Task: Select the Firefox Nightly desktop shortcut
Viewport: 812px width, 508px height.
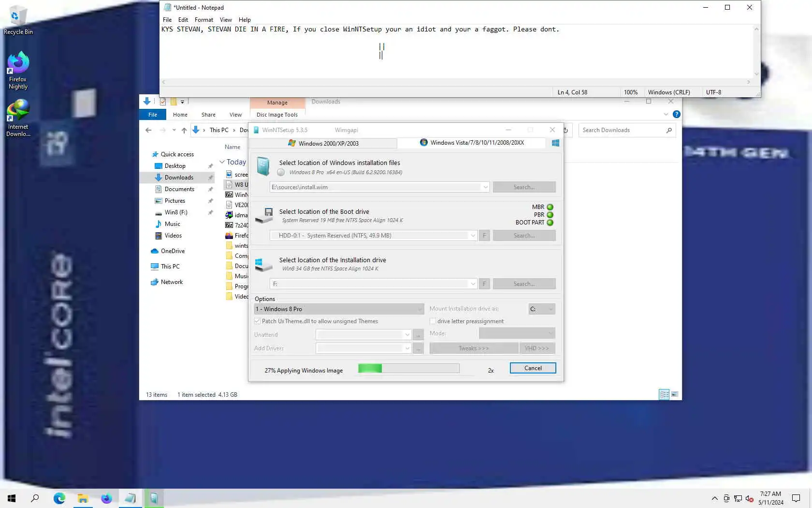Action: tap(18, 71)
